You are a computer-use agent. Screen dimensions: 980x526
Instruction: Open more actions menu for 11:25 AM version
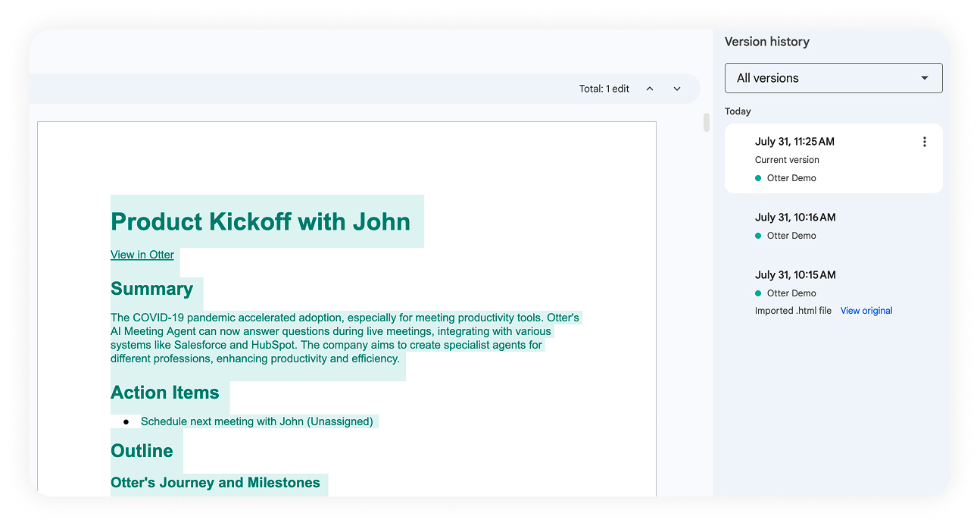tap(924, 142)
